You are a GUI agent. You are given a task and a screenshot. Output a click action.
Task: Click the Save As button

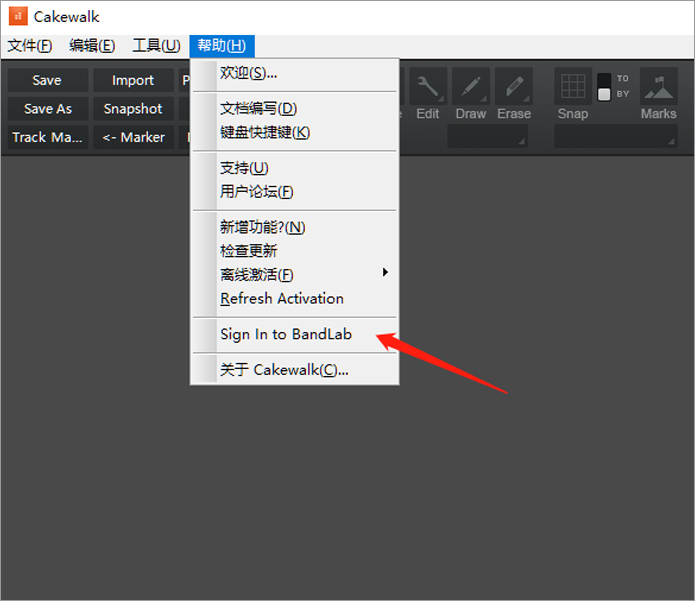click(x=47, y=109)
